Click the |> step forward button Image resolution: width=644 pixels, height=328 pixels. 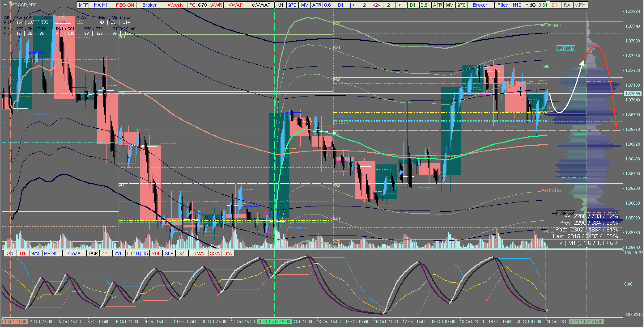[x=353, y=5]
